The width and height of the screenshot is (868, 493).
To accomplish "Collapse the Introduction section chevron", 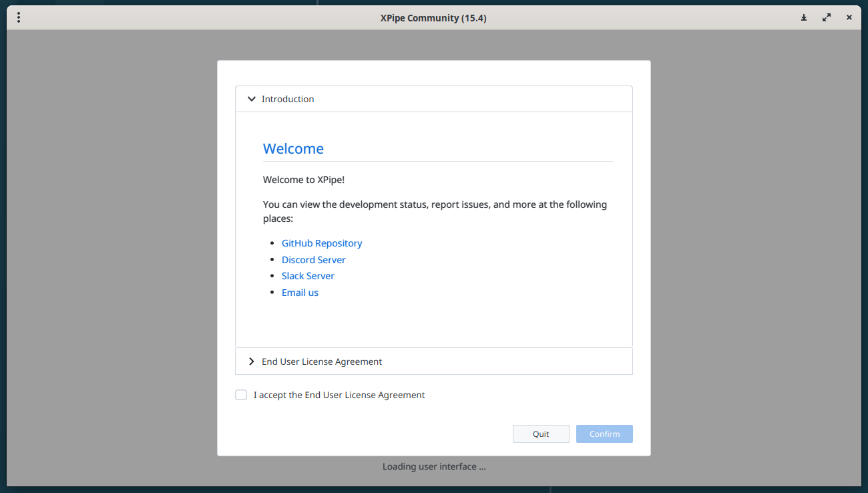I will [x=252, y=99].
